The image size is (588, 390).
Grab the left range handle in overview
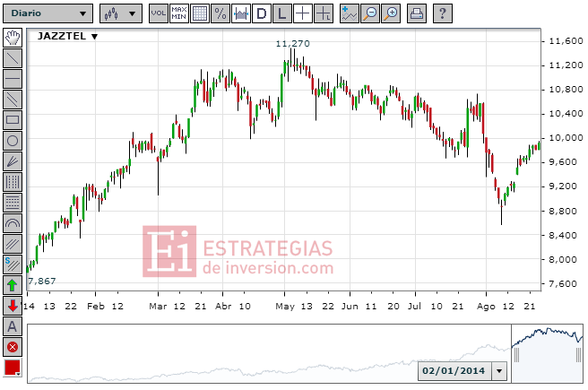point(516,355)
